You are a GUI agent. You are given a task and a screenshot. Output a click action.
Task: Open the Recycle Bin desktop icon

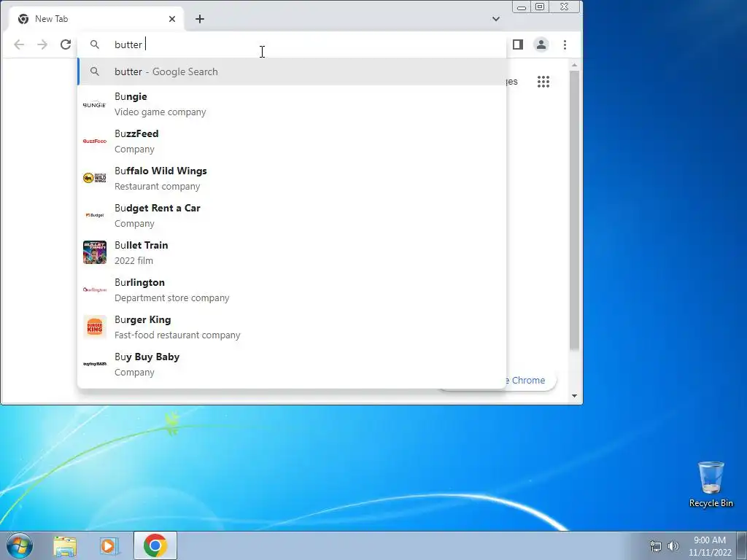tap(711, 485)
